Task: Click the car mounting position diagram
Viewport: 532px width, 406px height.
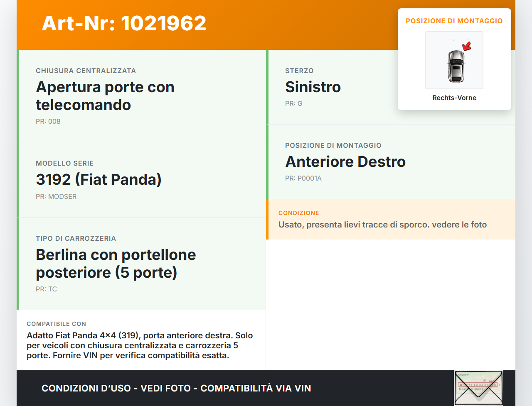Action: pos(454,60)
